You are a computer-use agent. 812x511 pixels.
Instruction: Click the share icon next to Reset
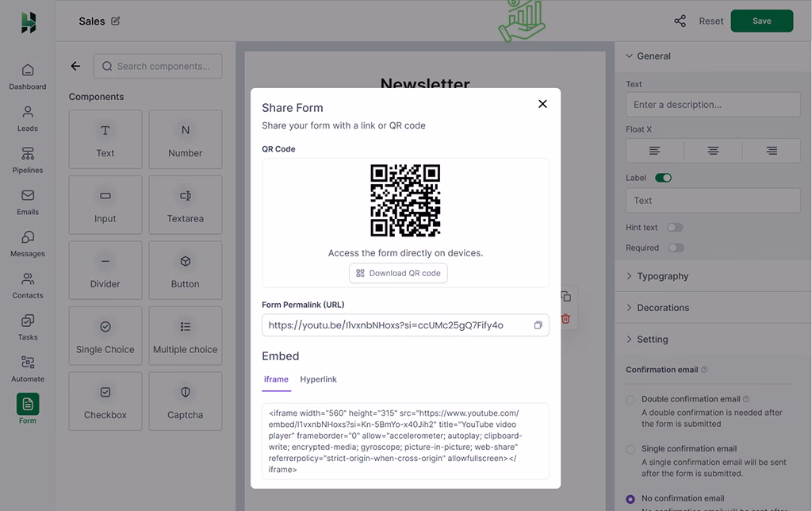click(680, 21)
